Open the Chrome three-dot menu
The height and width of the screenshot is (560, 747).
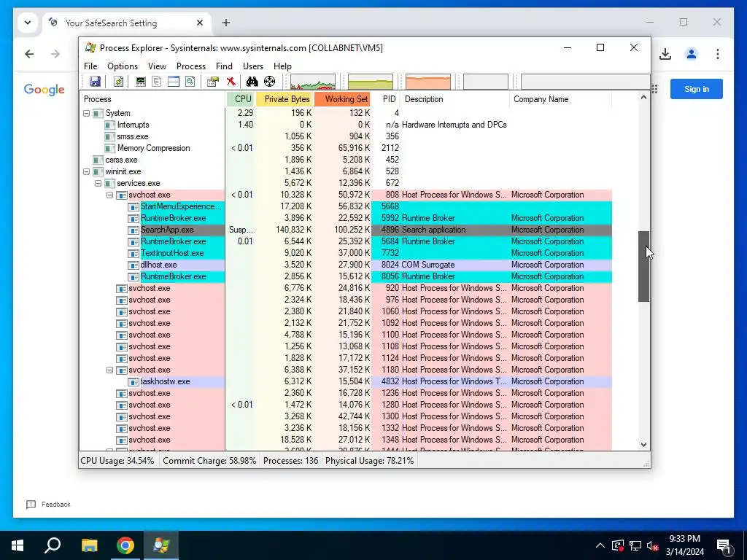[x=718, y=54]
